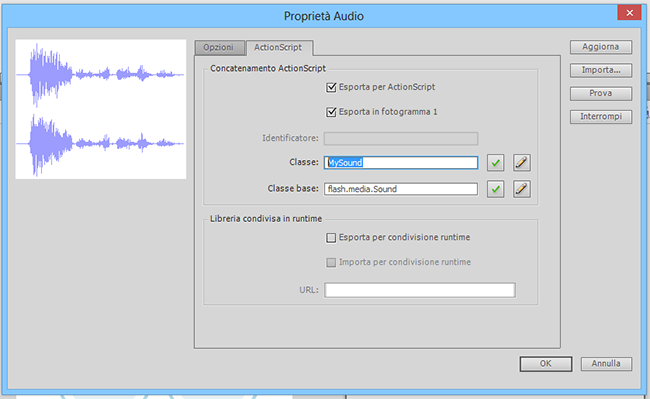Close the Proprietà Audio dialog
Screen dimensions: 650x399
pyautogui.click(x=629, y=13)
